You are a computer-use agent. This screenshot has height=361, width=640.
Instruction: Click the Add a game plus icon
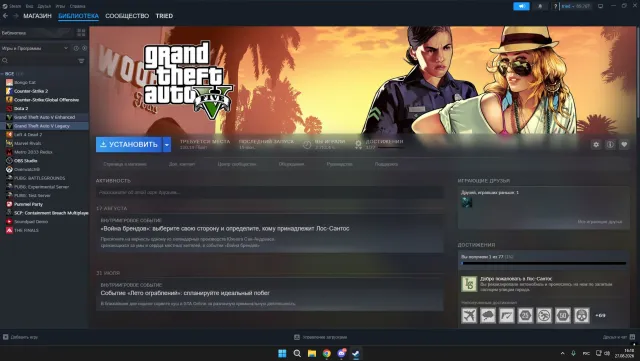5,337
